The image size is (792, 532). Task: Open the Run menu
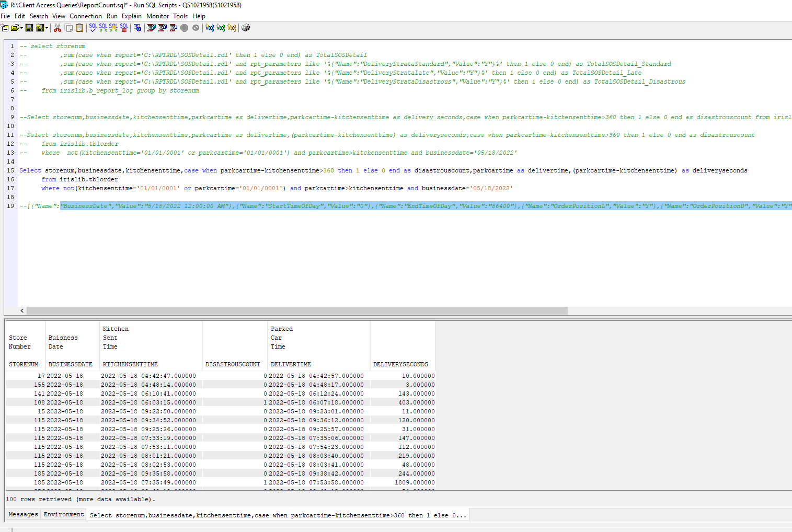click(x=112, y=16)
